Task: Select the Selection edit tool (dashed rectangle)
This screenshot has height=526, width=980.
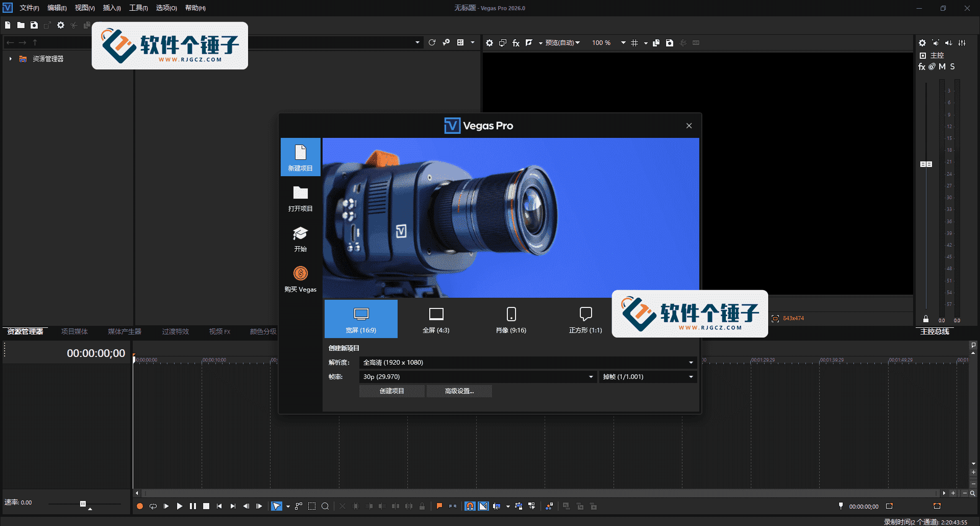Action: click(312, 506)
